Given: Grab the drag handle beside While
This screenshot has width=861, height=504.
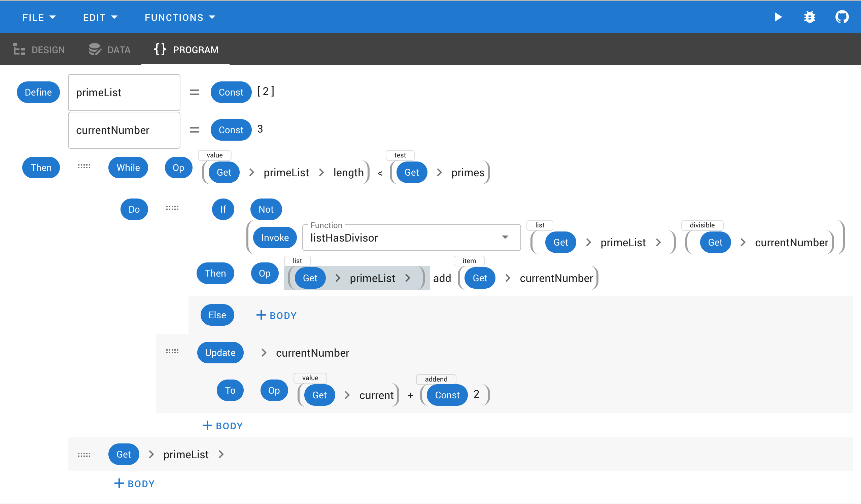Looking at the screenshot, I should pyautogui.click(x=84, y=167).
